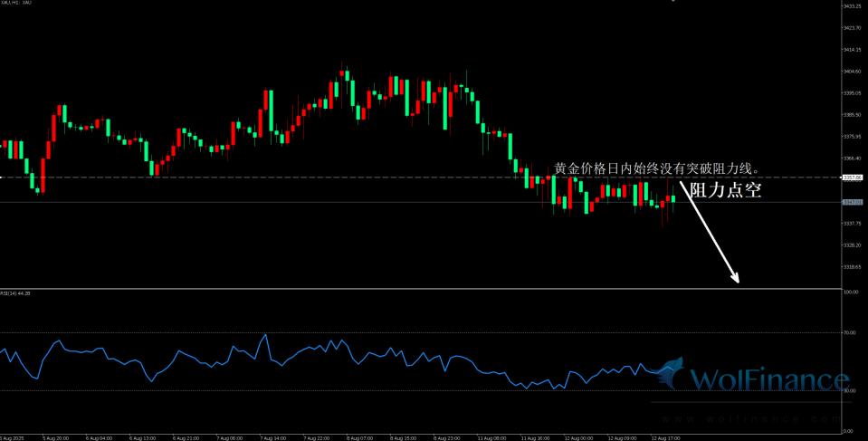Click the RSI 70.00 level label
Viewport: 868px width, 441px height.
(850, 333)
